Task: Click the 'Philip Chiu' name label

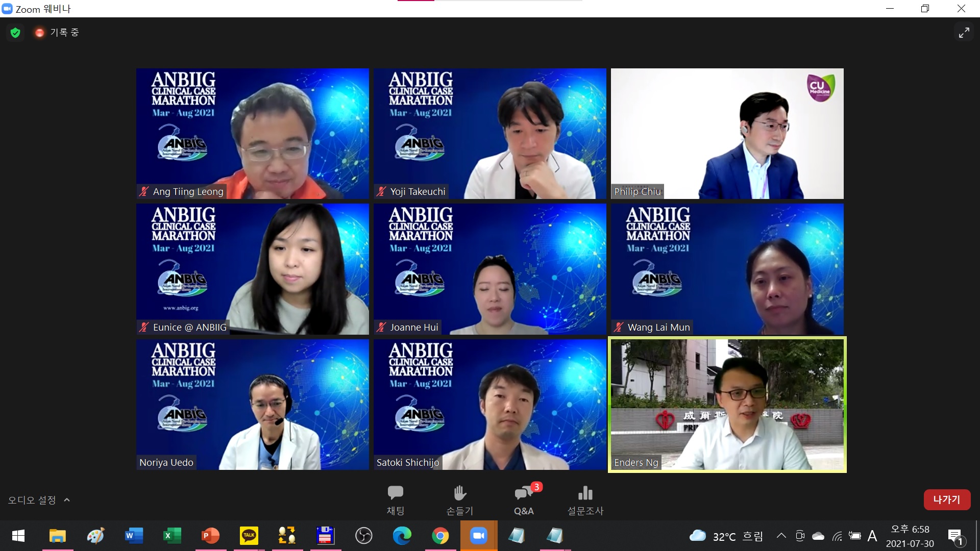Action: point(638,192)
